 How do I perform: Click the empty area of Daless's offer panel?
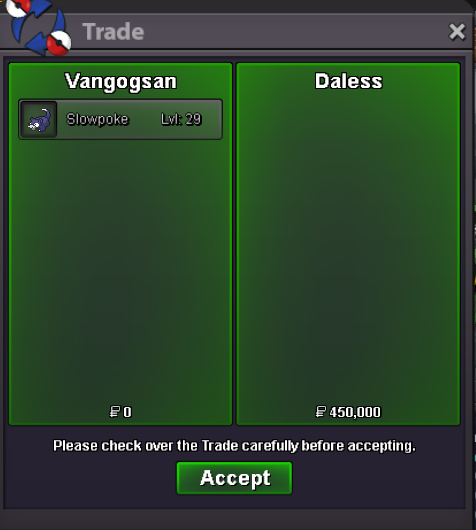(x=348, y=243)
